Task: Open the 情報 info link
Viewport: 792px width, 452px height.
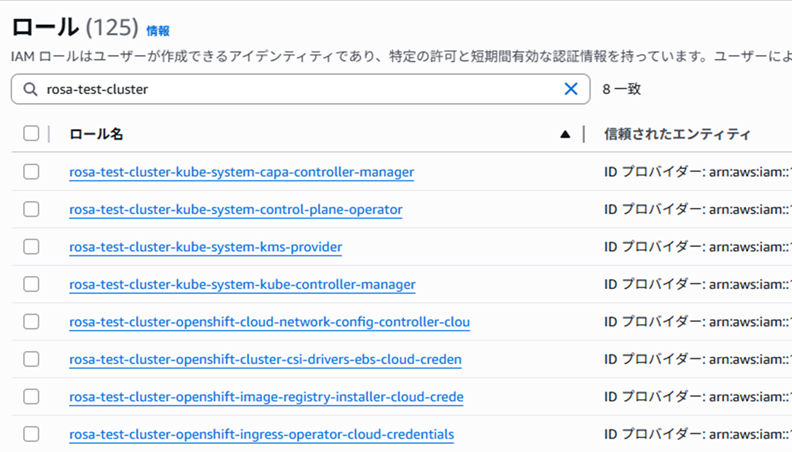Action: pos(158,31)
